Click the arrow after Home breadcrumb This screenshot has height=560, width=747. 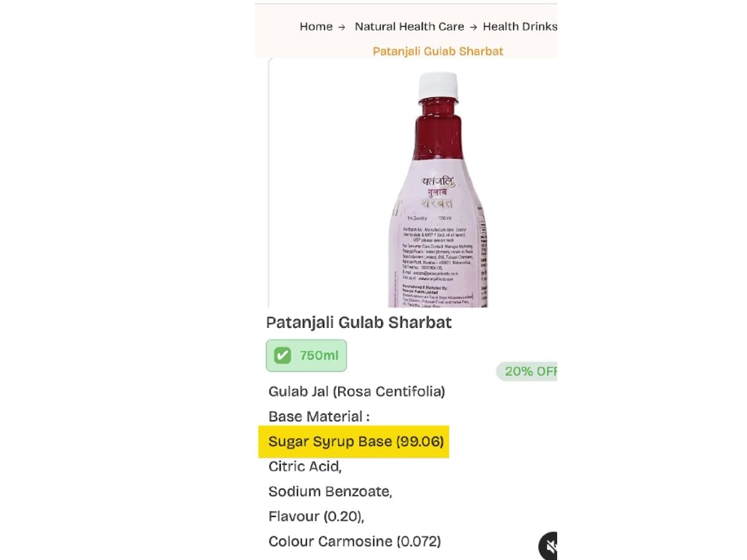point(342,27)
